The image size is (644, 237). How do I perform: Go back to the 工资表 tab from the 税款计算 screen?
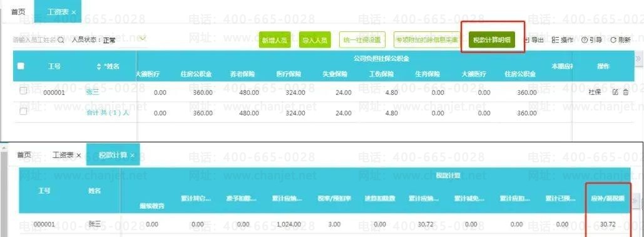63,155
